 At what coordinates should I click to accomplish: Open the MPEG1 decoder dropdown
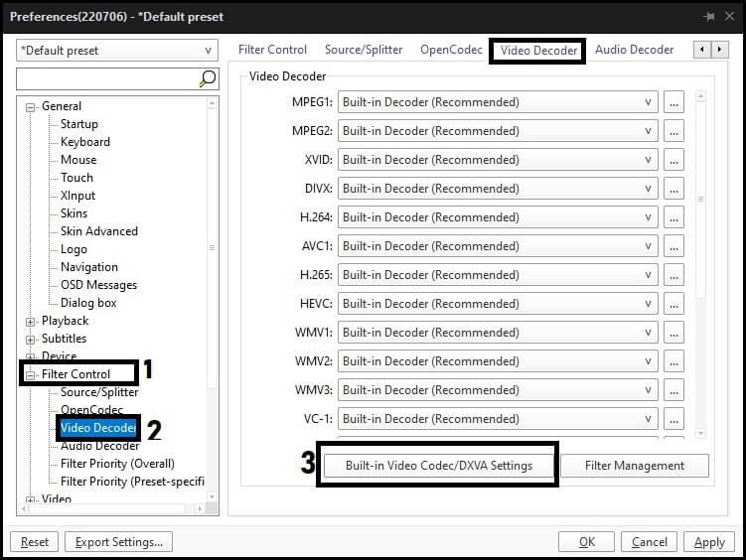498,102
